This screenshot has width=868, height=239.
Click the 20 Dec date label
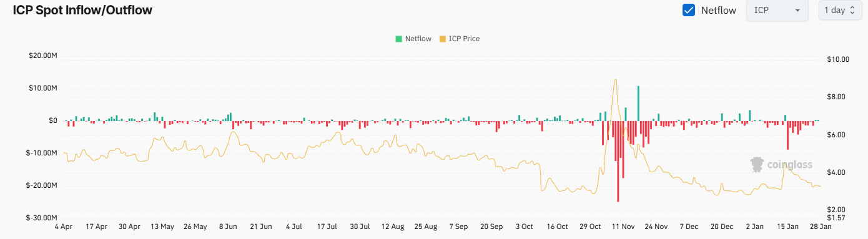click(722, 227)
